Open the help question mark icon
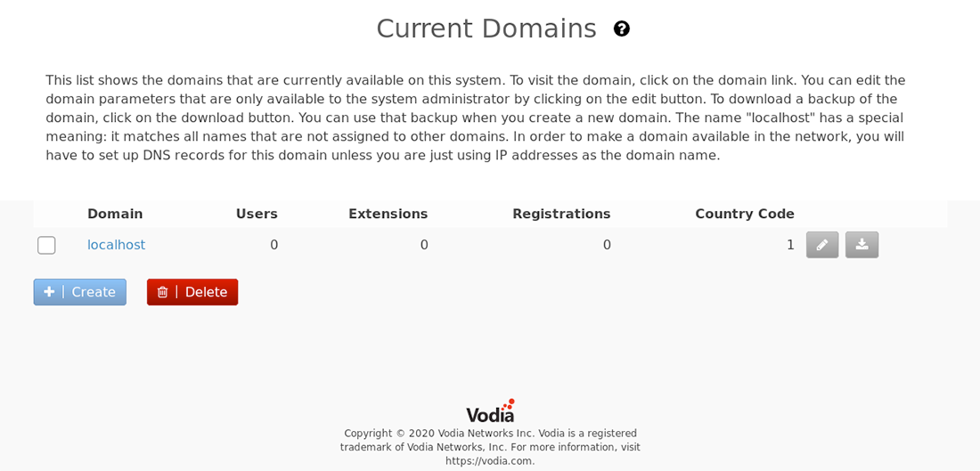 tap(621, 28)
